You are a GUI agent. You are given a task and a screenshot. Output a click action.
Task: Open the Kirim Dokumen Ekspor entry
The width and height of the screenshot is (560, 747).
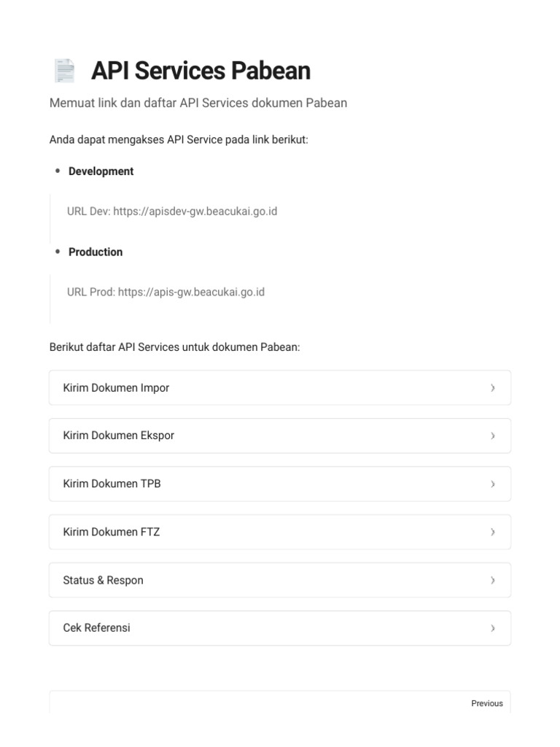pos(119,436)
